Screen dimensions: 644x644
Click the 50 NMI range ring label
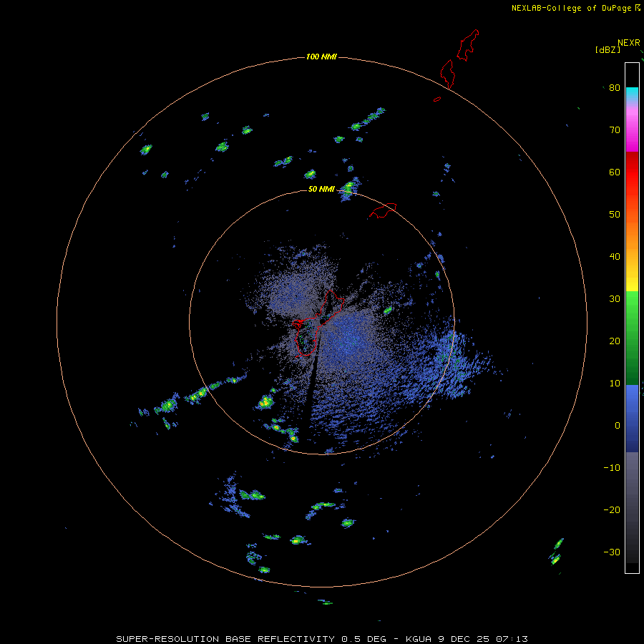tap(321, 190)
